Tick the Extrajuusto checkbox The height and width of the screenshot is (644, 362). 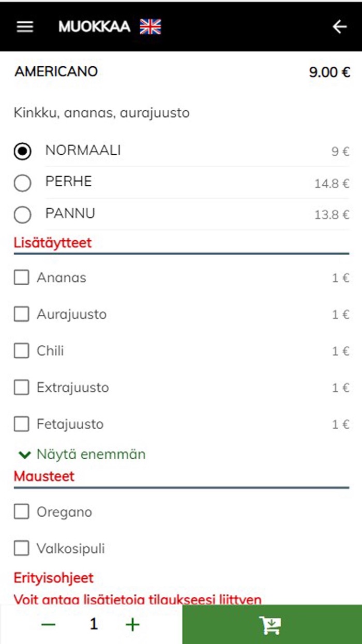(x=21, y=387)
